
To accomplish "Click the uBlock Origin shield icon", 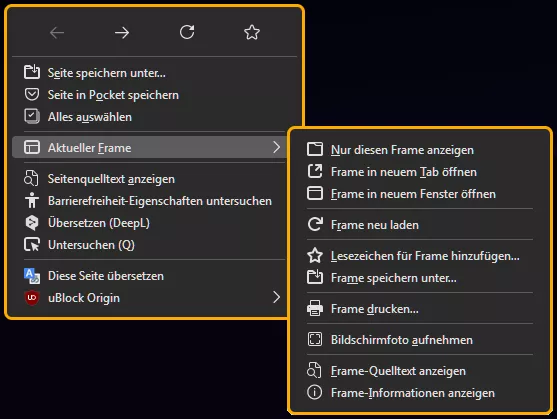I will [32, 298].
